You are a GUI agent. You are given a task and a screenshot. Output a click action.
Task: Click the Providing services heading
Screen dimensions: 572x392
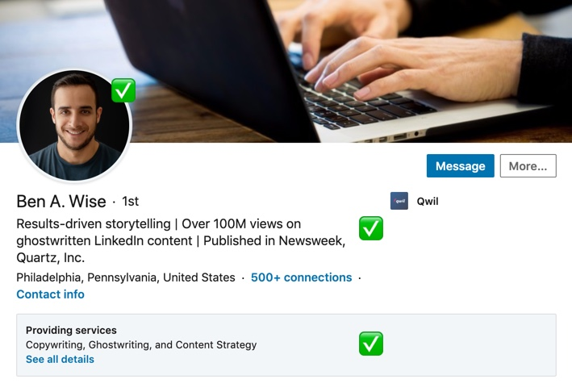tap(71, 330)
